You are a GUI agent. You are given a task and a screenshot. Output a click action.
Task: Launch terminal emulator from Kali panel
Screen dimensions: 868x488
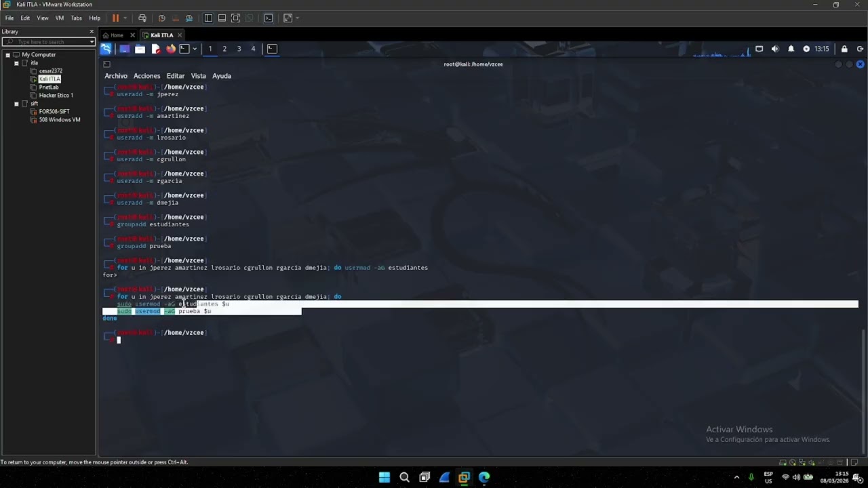[x=184, y=49]
